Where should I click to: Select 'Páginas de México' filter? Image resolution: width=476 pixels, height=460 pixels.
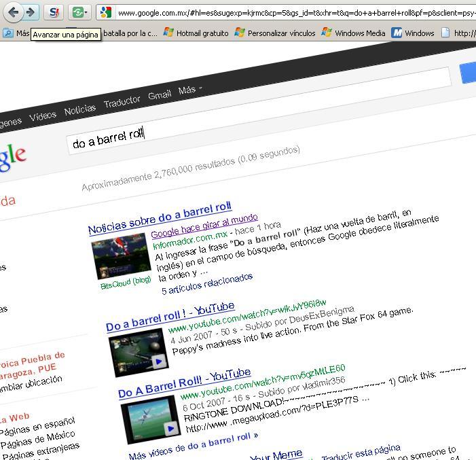pyautogui.click(x=37, y=440)
